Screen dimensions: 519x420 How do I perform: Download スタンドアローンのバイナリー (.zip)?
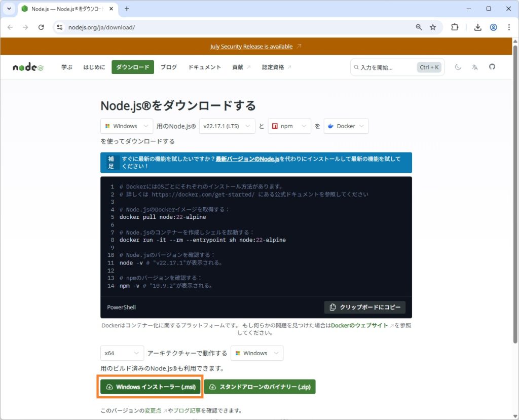tap(260, 387)
